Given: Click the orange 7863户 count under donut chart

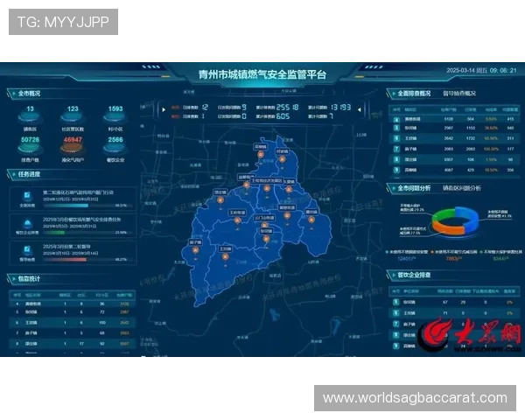Looking at the screenshot, I should click(x=453, y=259).
